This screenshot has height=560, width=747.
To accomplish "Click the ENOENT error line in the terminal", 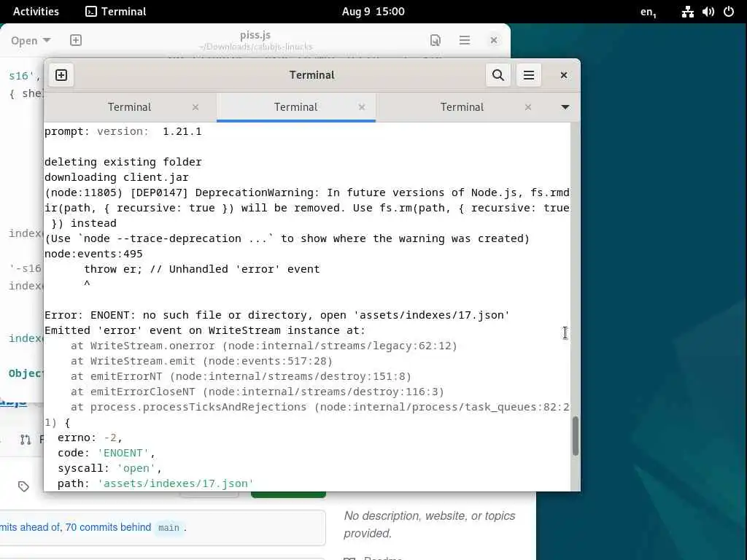I will [276, 315].
